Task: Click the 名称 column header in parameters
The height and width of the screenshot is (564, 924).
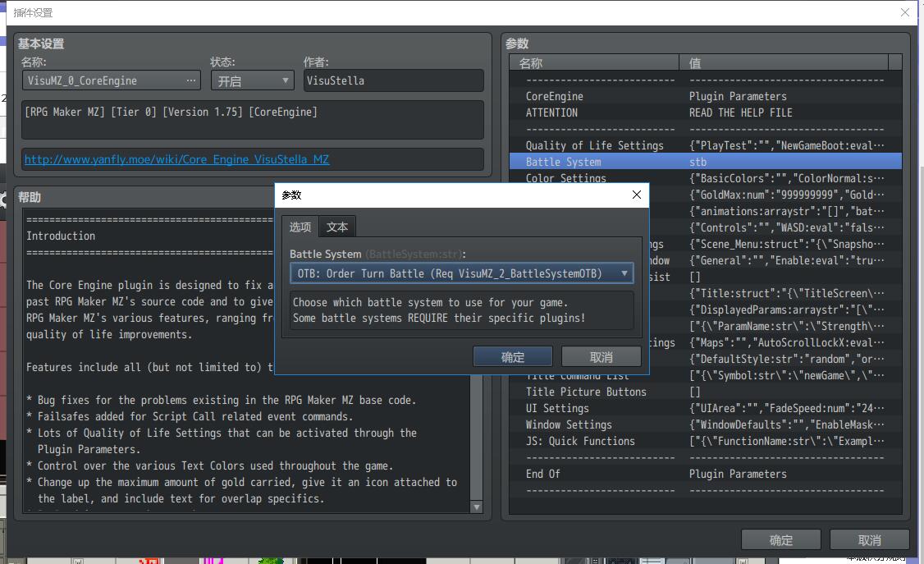Action: (594, 62)
